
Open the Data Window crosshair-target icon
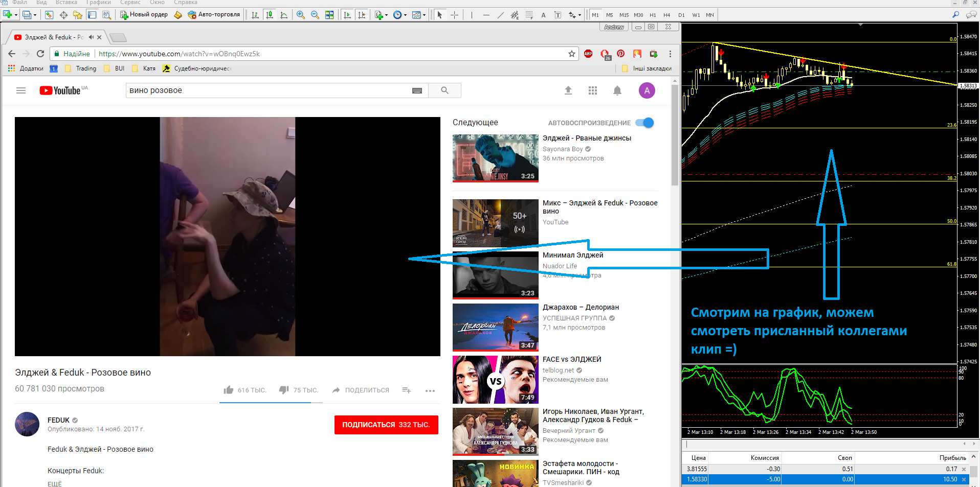click(63, 15)
